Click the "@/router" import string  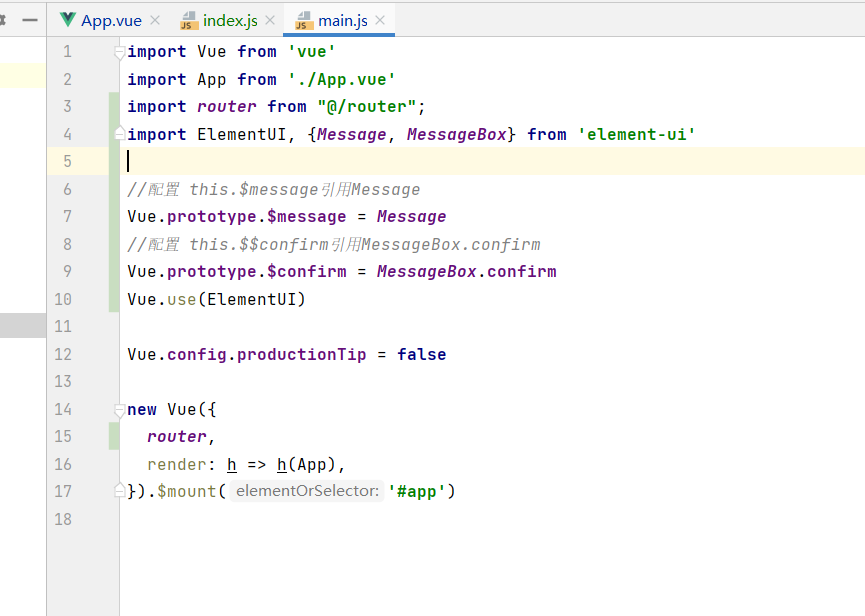(366, 106)
